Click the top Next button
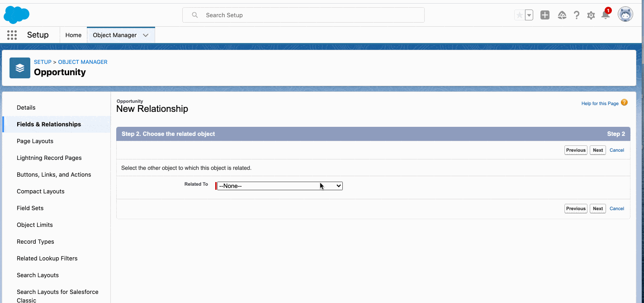 point(598,150)
